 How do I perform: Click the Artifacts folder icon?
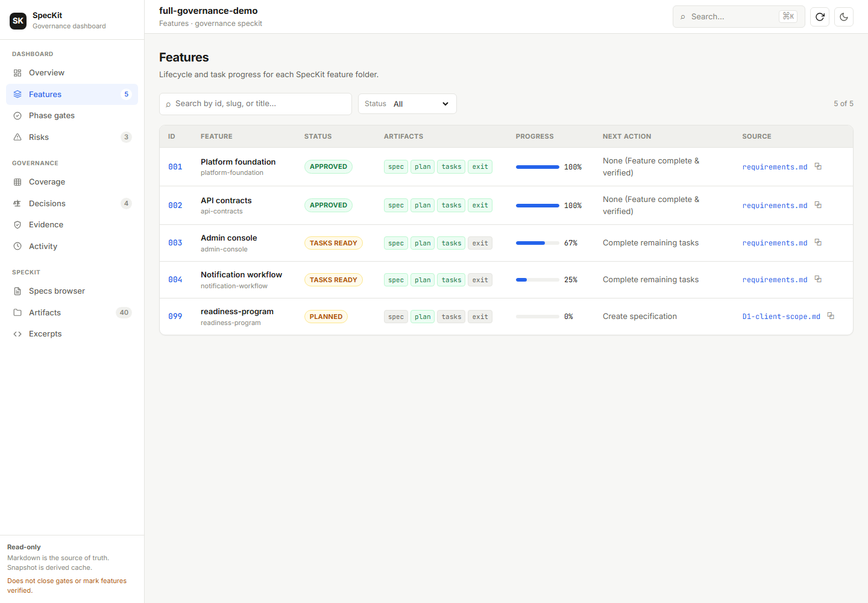(x=17, y=312)
